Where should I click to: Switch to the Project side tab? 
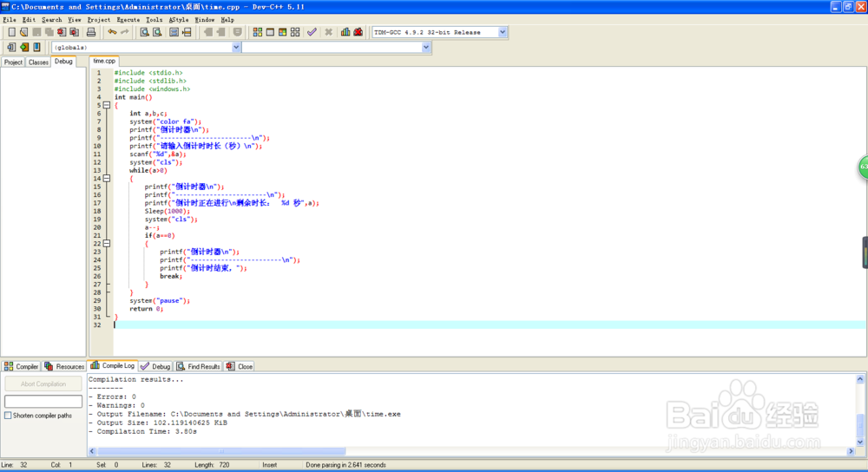(13, 62)
